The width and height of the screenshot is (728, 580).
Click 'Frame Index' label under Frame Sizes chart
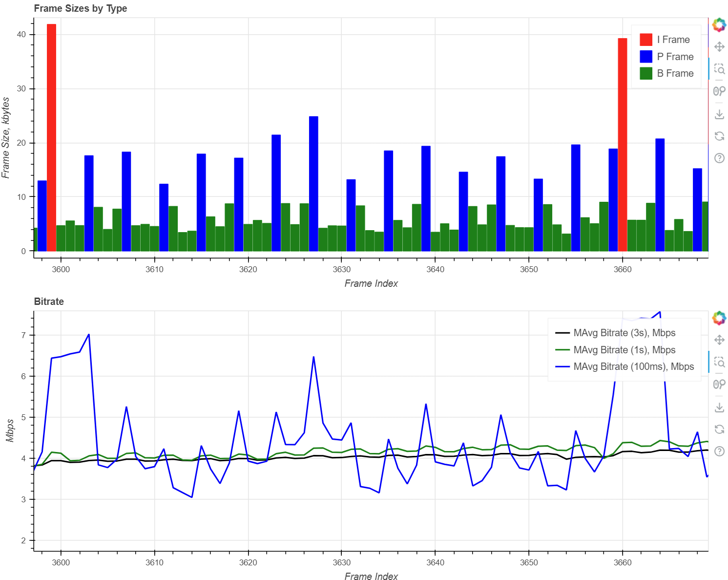click(x=371, y=283)
